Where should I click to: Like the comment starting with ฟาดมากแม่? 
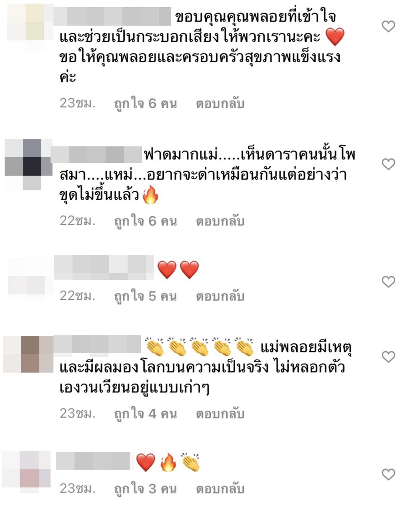coord(388,164)
